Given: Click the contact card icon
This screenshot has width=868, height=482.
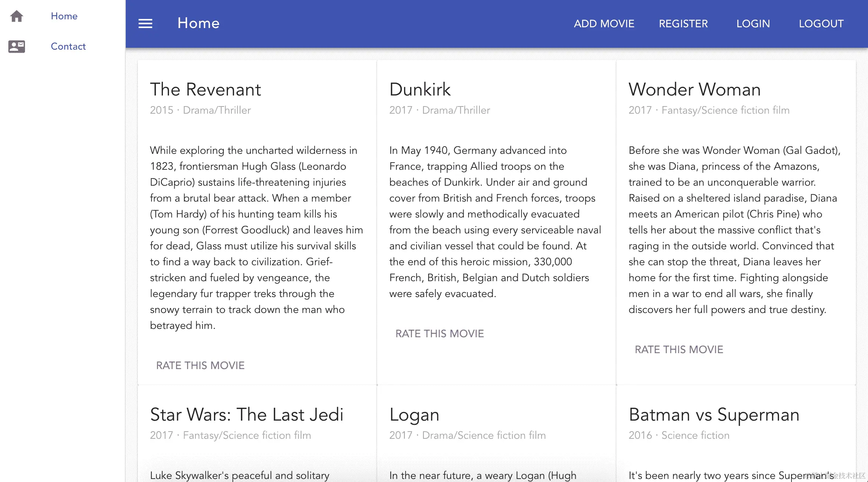Looking at the screenshot, I should 17,46.
